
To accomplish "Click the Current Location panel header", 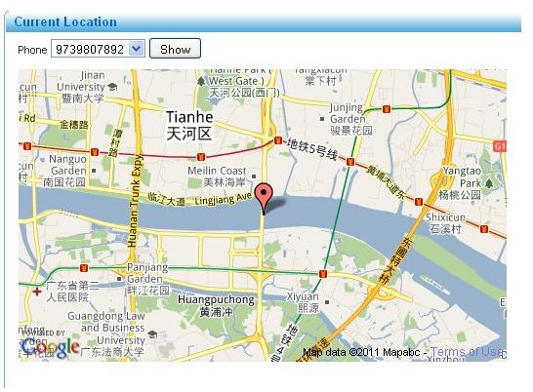I will click(x=264, y=22).
